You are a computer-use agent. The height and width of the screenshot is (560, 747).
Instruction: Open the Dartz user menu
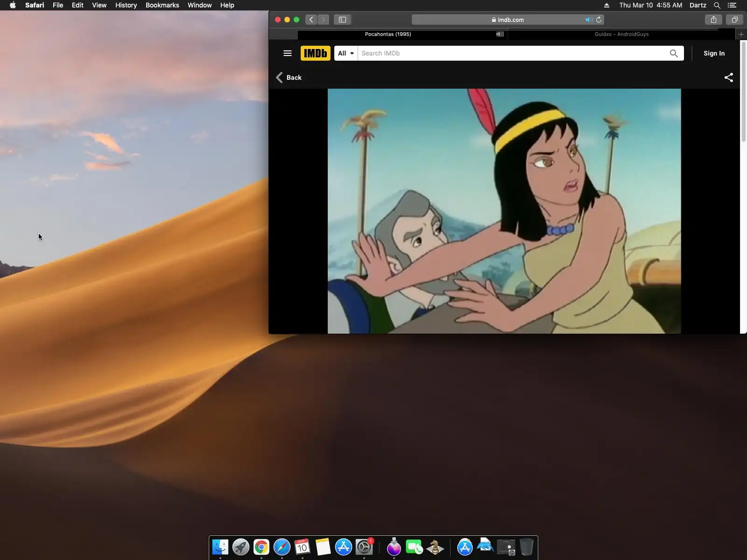click(x=698, y=5)
